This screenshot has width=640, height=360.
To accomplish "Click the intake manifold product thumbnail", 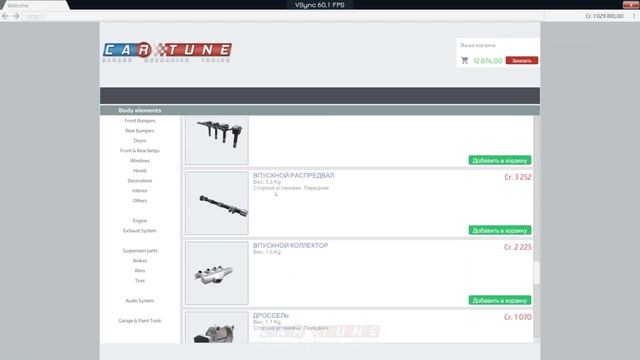I will click(217, 273).
